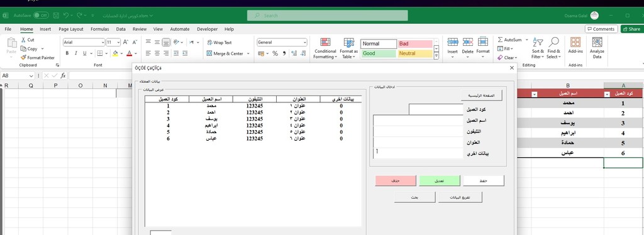Align cell text right
Image resolution: width=644 pixels, height=235 pixels.
point(166,53)
